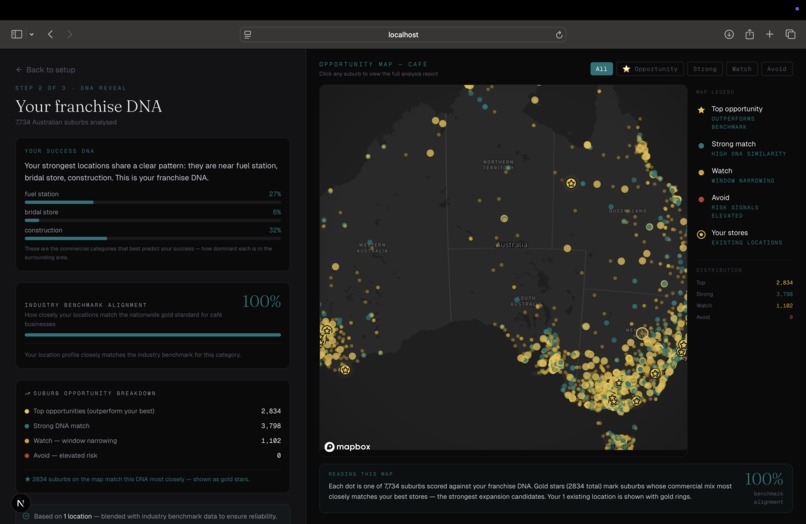Click the trend icon beside Suburb Opportunity Breakdown
806x524 pixels.
(27, 393)
